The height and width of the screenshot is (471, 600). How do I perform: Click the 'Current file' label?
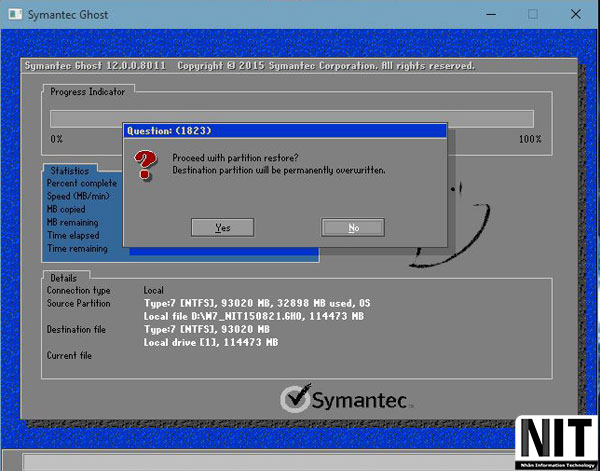coord(69,355)
